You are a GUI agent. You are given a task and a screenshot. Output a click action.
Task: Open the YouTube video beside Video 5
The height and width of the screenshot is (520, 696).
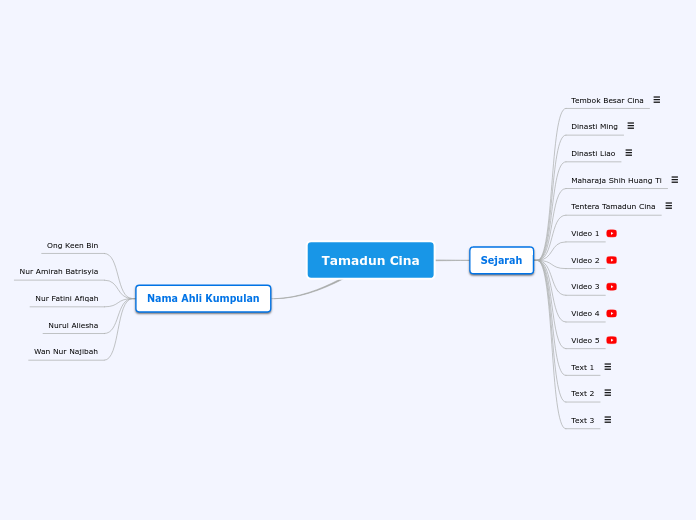tap(612, 340)
